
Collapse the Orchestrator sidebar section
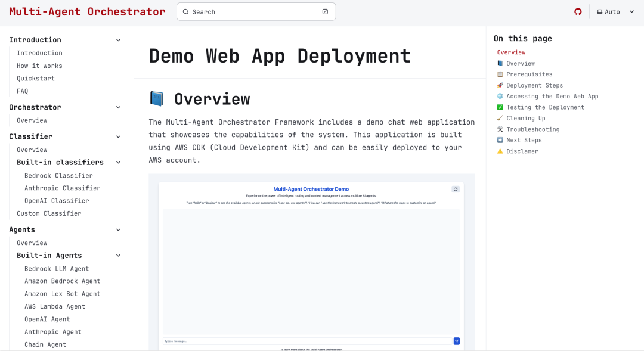118,107
